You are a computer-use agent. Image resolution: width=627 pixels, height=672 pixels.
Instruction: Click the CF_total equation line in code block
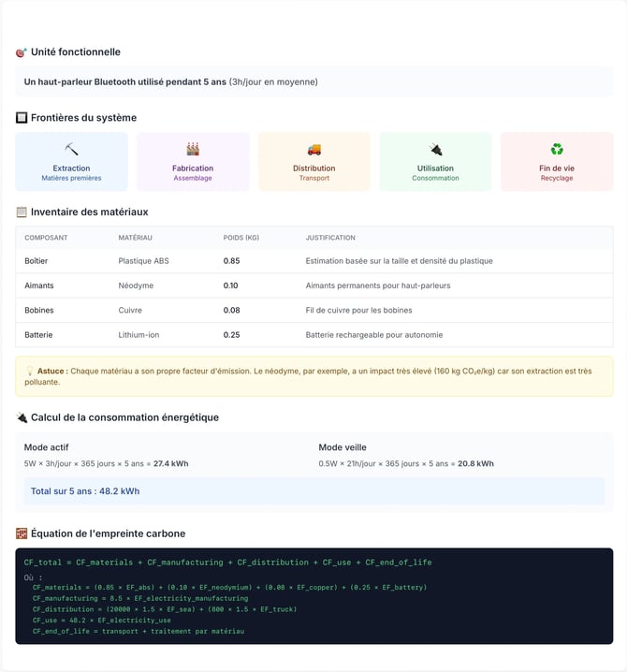click(227, 562)
